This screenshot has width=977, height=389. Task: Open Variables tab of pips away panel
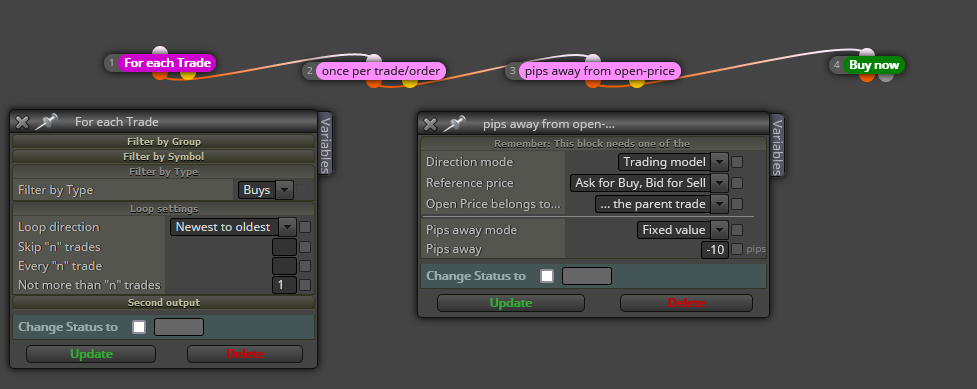pos(777,146)
